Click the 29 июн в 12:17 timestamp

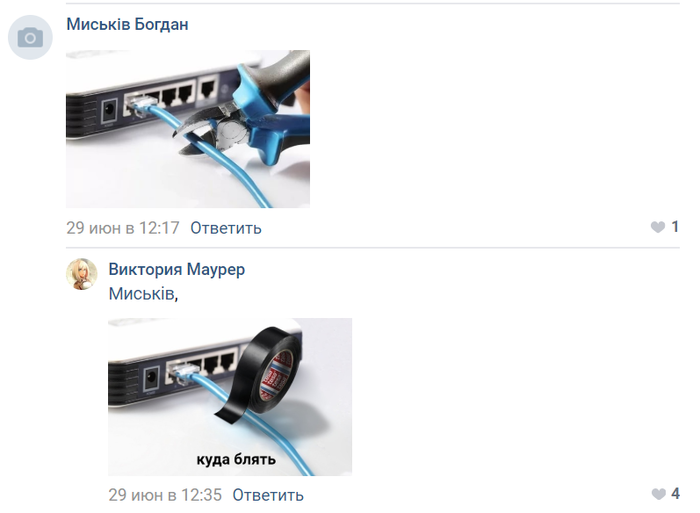123,228
